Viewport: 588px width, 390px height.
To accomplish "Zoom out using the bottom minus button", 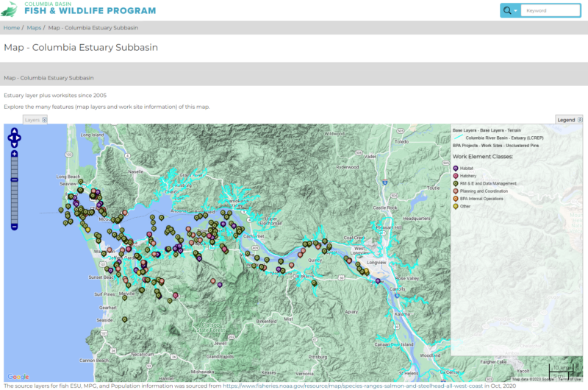I will coord(14,226).
